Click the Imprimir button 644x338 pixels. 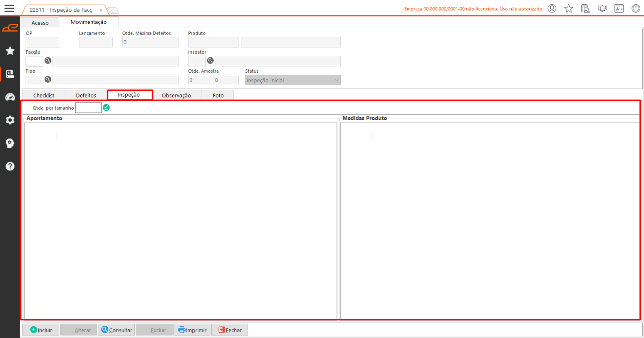pos(192,330)
